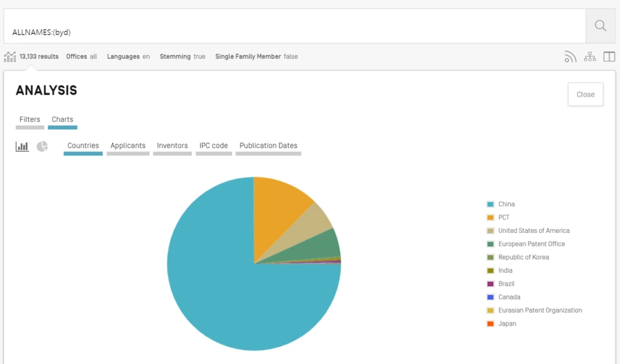Screen dimensions: 620x364
Task: Click the United States of America label
Action: [534, 231]
